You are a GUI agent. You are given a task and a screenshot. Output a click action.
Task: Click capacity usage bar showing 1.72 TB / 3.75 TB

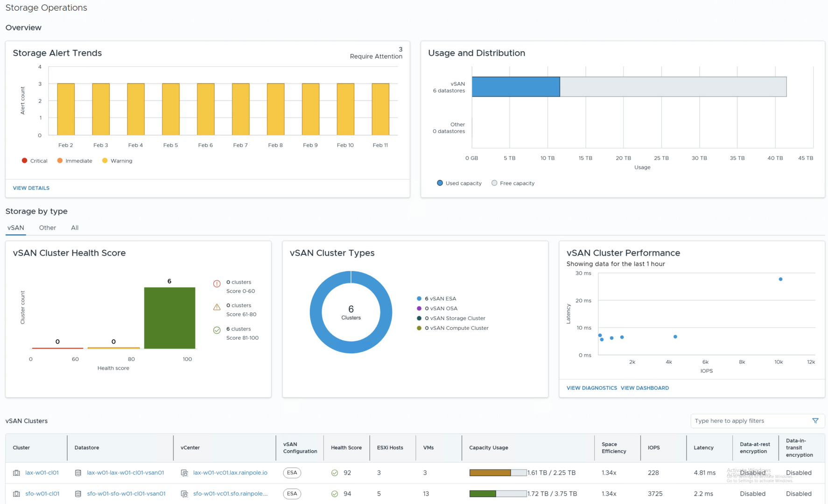[498, 494]
